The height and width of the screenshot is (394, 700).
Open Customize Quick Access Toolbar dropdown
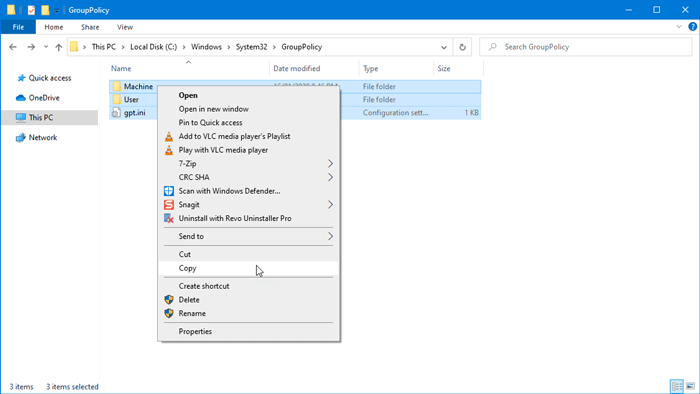click(x=57, y=10)
